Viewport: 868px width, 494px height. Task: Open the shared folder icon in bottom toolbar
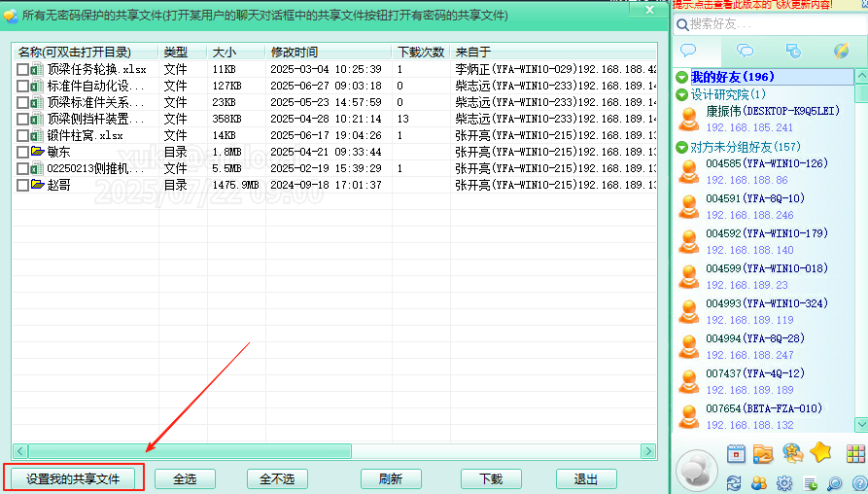[x=763, y=453]
